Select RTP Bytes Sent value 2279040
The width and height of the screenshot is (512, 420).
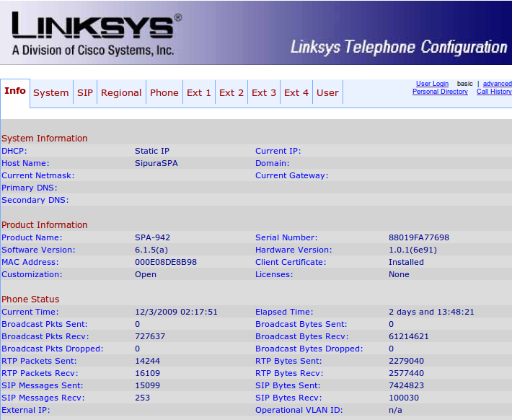click(x=406, y=361)
